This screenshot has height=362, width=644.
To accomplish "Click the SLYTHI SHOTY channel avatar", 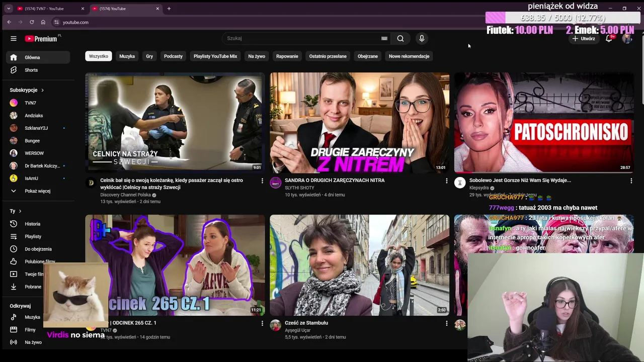I will point(275,183).
